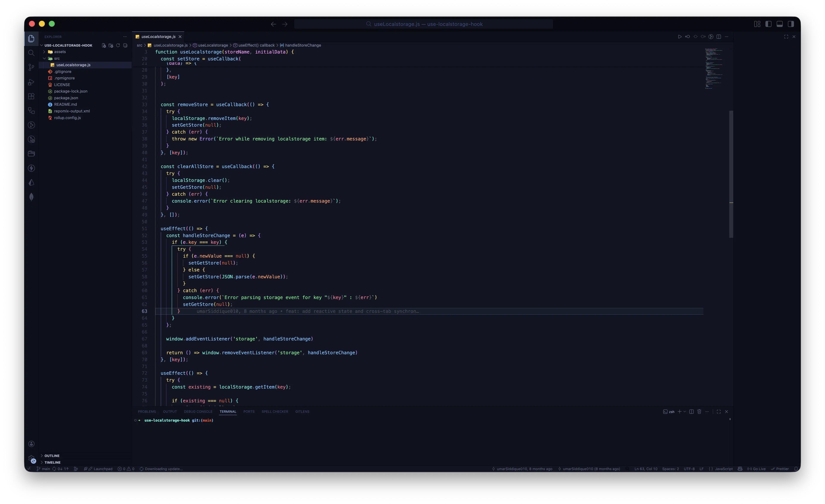This screenshot has width=825, height=504.
Task: Open the Search view in activity bar
Action: click(31, 53)
